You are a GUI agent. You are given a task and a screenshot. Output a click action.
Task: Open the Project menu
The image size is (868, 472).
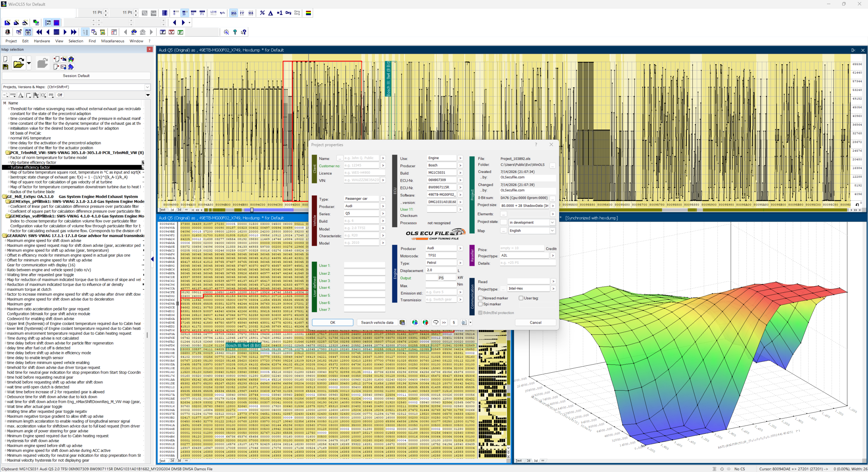point(11,41)
